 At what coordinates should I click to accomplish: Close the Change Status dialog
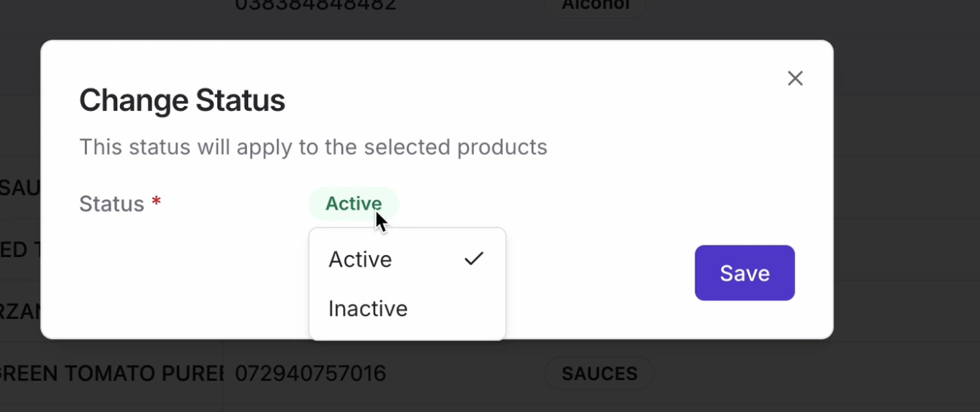(795, 78)
